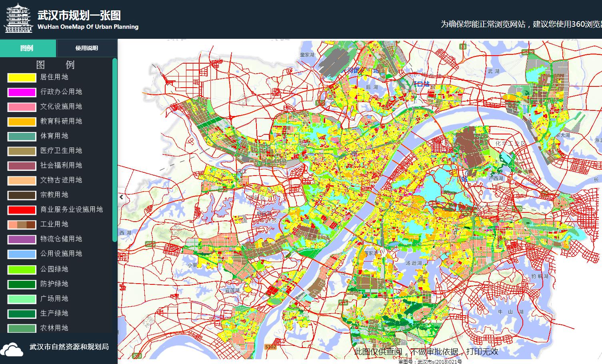Viewport: 602px width, 364px height.
Task: Click the green 生产绿地 swatch
Action: tap(22, 314)
